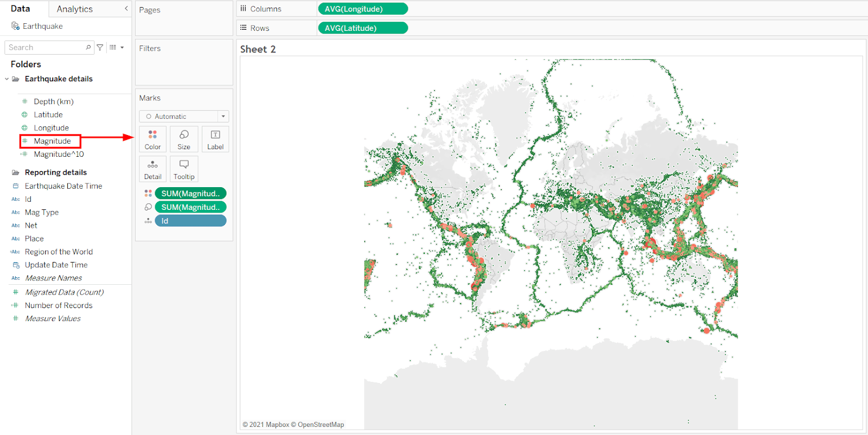This screenshot has width=868, height=435.
Task: Click the Label marks card button
Action: 215,139
